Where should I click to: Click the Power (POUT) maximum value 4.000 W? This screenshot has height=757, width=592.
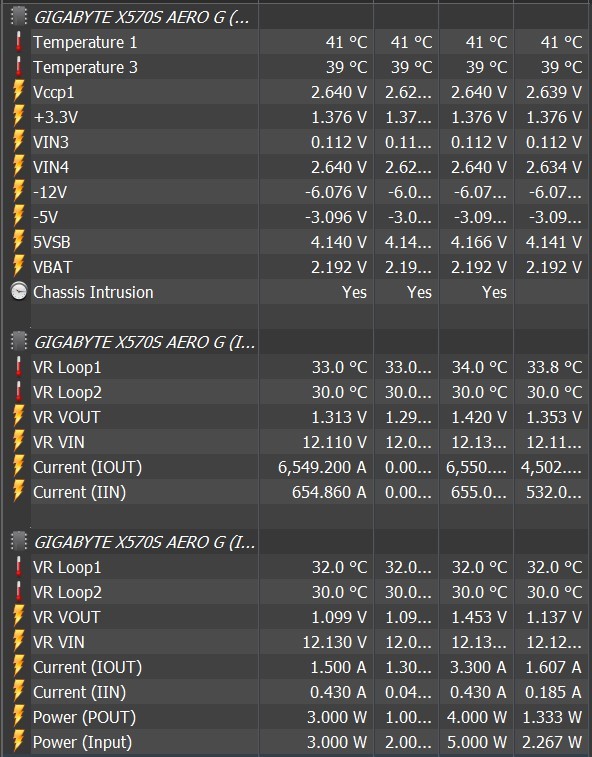click(477, 717)
